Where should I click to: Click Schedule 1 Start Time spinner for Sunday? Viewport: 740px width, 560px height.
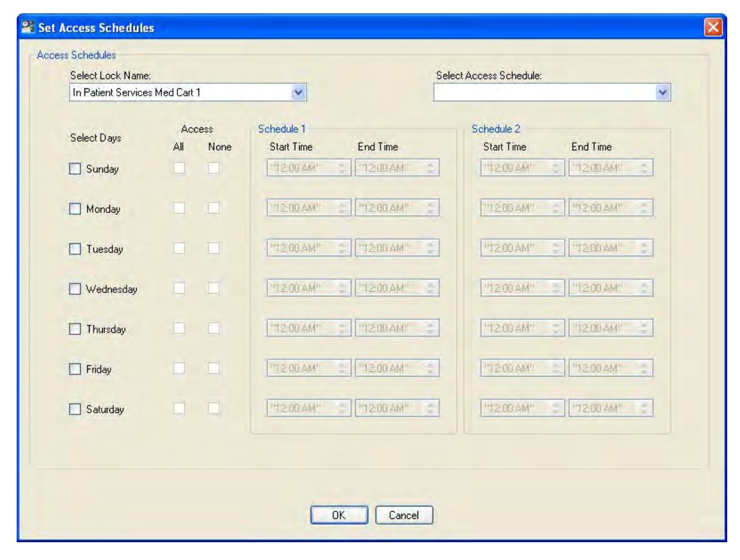[x=342, y=168]
